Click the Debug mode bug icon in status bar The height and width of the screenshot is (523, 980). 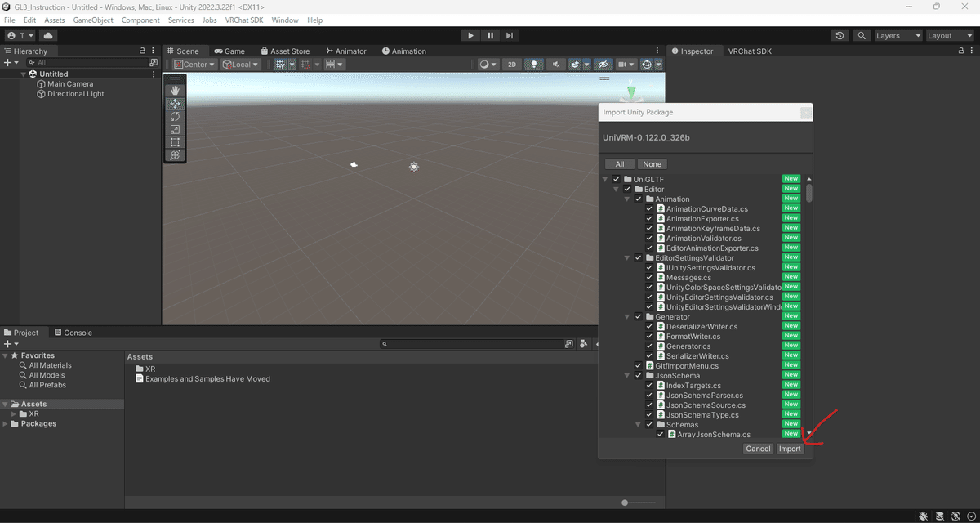pyautogui.click(x=922, y=516)
